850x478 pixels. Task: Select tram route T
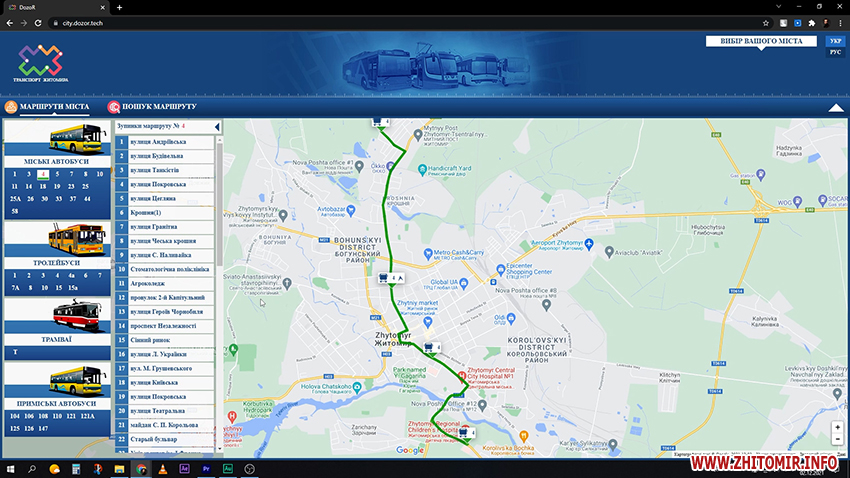click(15, 352)
